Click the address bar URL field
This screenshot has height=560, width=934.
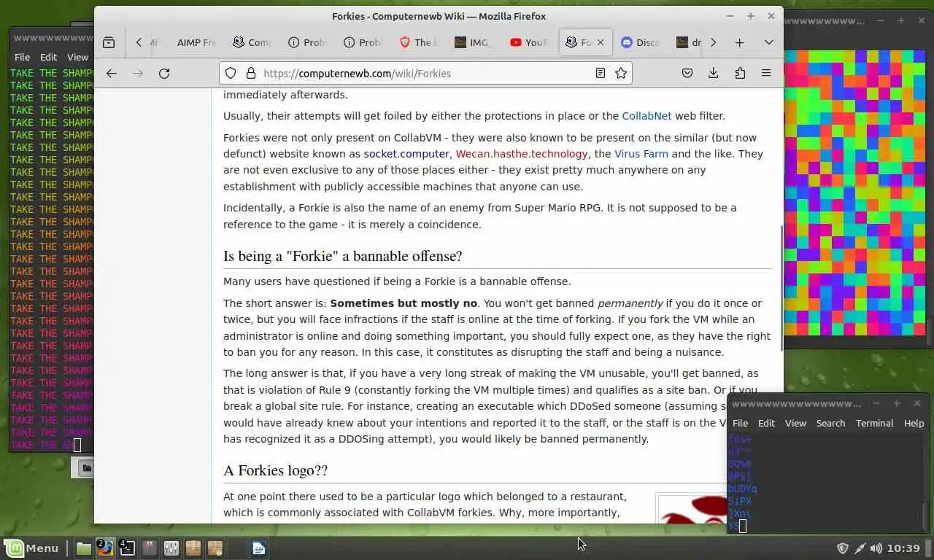pyautogui.click(x=425, y=73)
